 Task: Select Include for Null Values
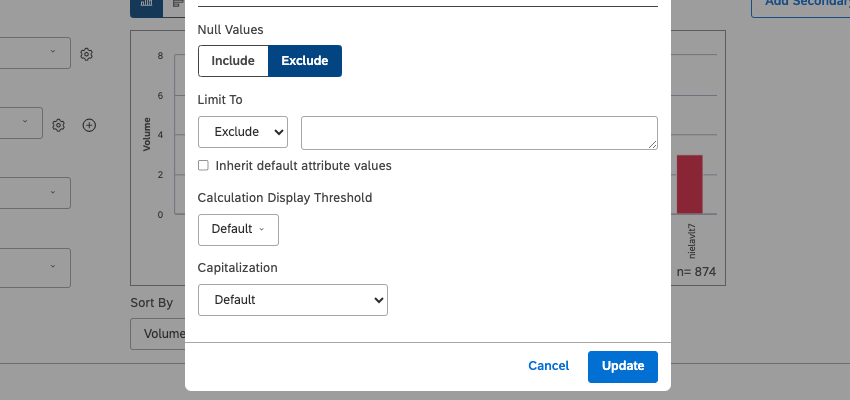233,61
